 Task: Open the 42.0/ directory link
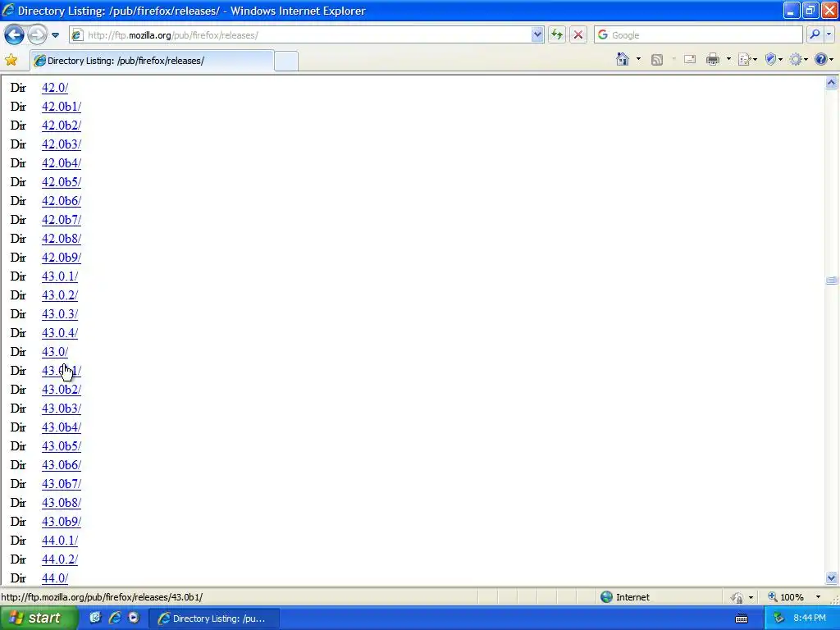coord(55,88)
